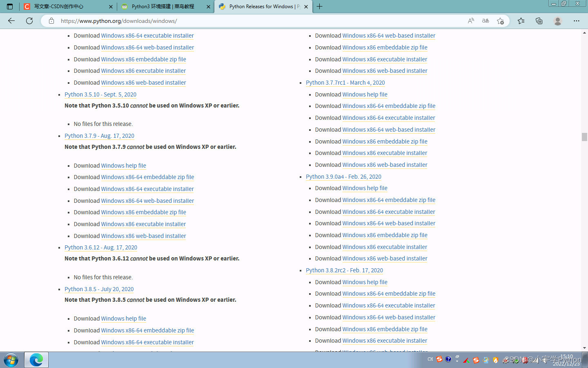Close the Python3 环境搭建 tab
The height and width of the screenshot is (368, 588).
coord(208,7)
